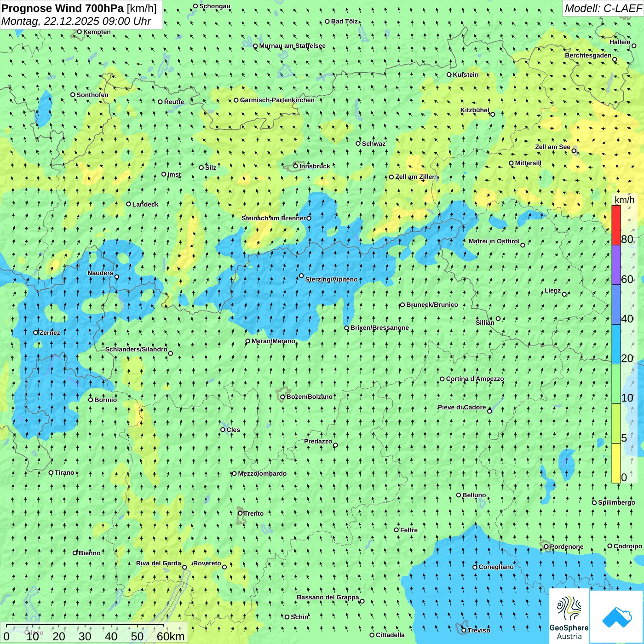Click the Cortina d'Ampezzo label
The height and width of the screenshot is (644, 644).
(x=475, y=379)
